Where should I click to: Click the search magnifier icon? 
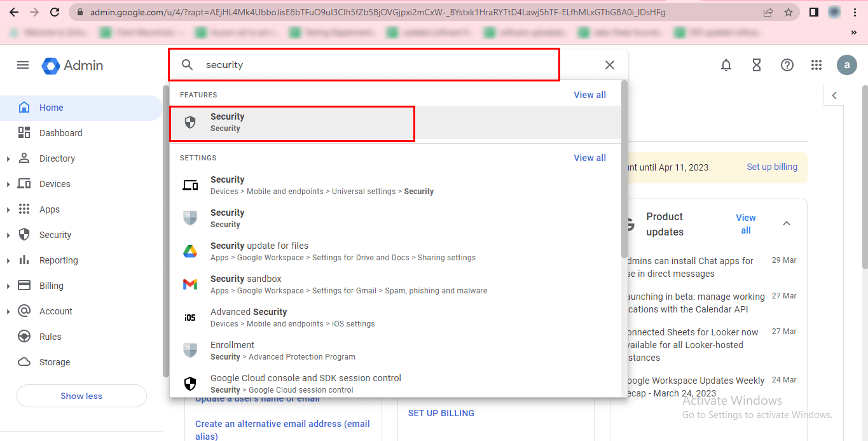(187, 65)
